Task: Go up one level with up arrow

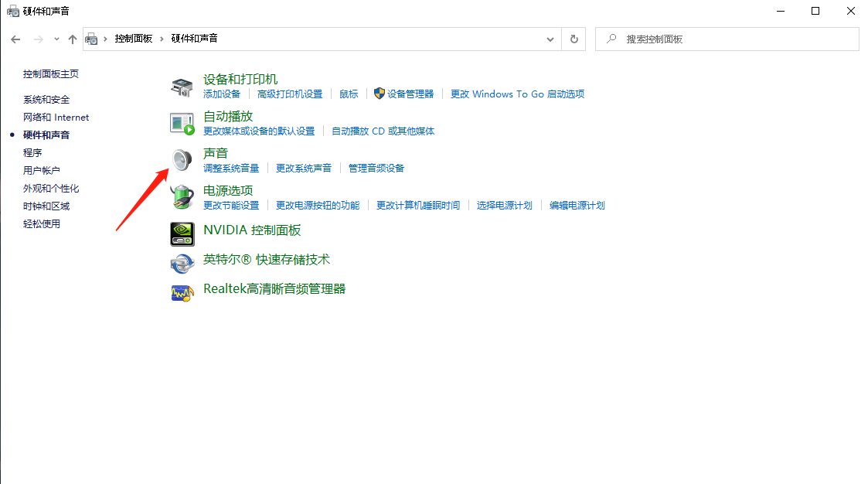Action: pyautogui.click(x=73, y=39)
